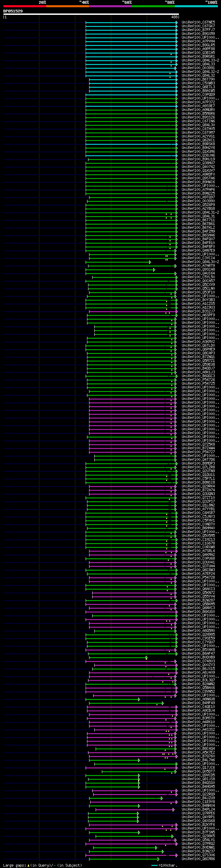Viewport: 221px width, 868px height.
Task: Select the UniRef100_O03990 label
Action: pos(198,201)
